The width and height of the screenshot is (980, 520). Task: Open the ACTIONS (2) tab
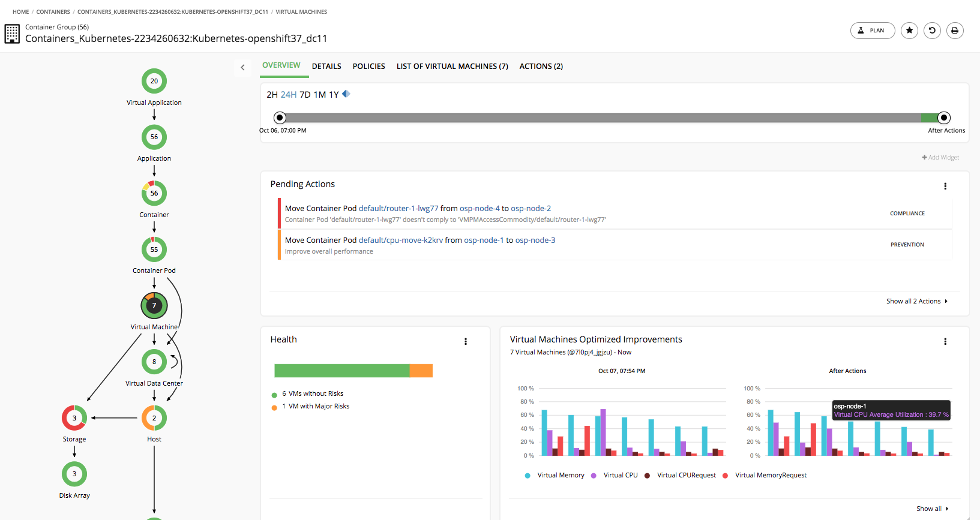click(541, 66)
